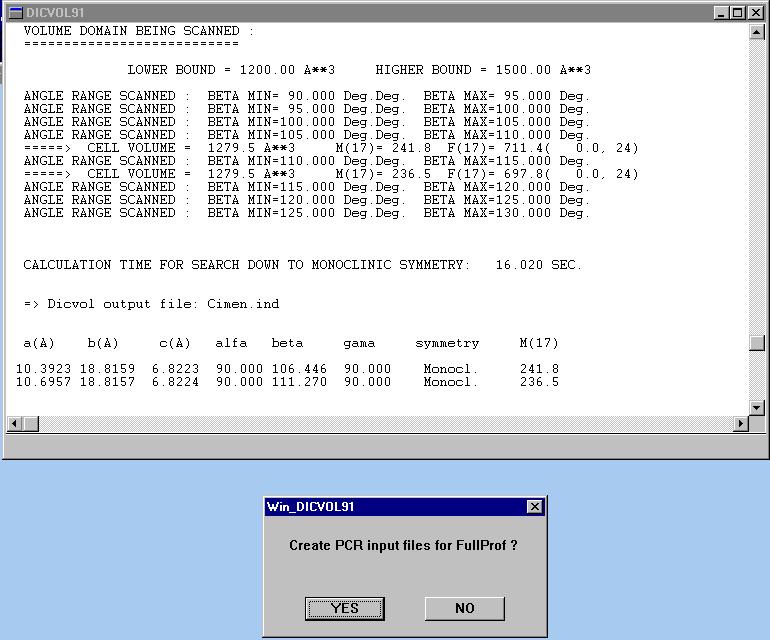The height and width of the screenshot is (640, 770).
Task: Minimize the DICVOL91 output window
Action: 722,12
